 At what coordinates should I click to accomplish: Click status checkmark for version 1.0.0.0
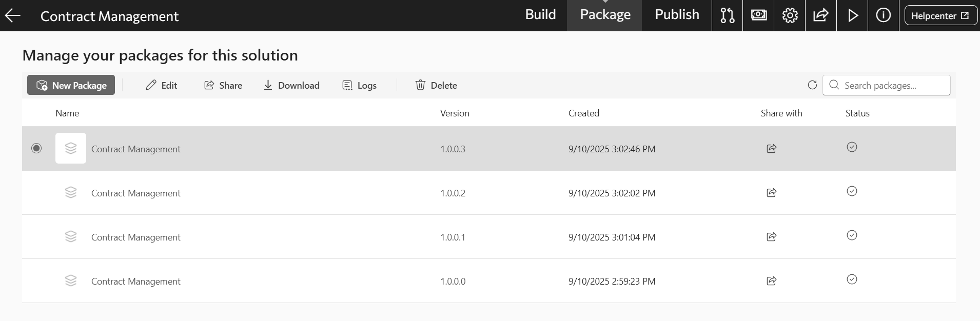[x=852, y=279]
